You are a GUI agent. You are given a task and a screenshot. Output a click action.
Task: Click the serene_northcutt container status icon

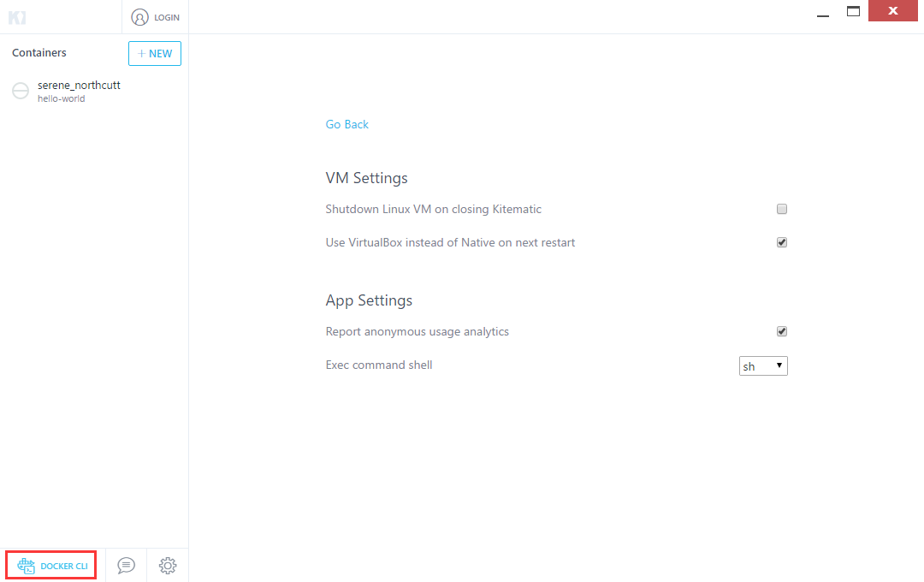pyautogui.click(x=21, y=92)
